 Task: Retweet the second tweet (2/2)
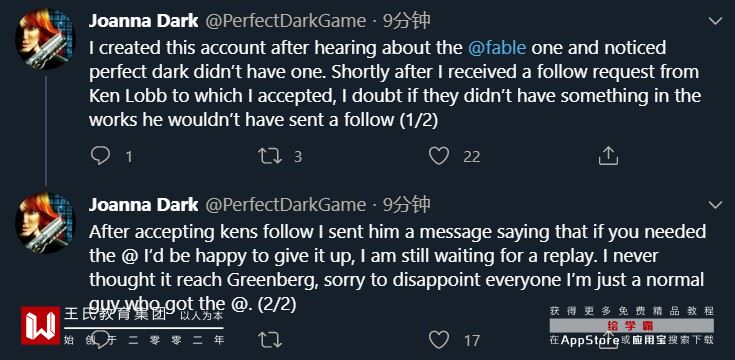pos(270,340)
